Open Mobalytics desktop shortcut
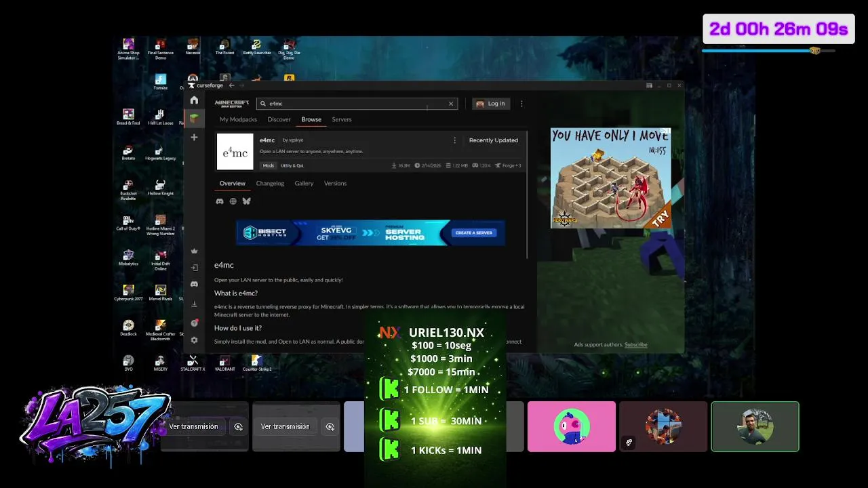Screen dimensions: 868x488 point(128,258)
